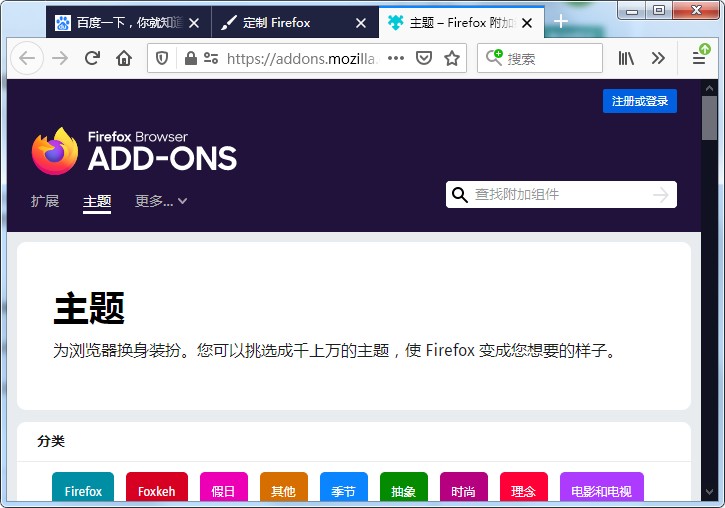Reload the current page
The height and width of the screenshot is (508, 725).
tap(92, 58)
